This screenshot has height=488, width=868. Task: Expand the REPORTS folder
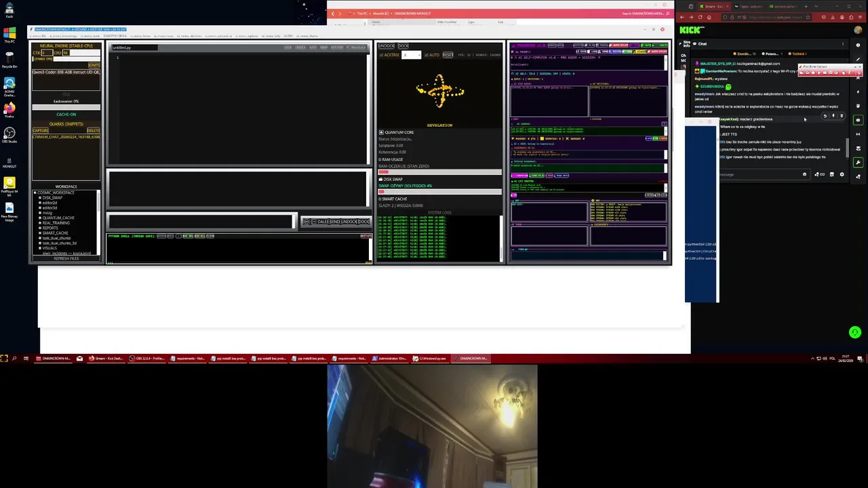[x=39, y=228]
